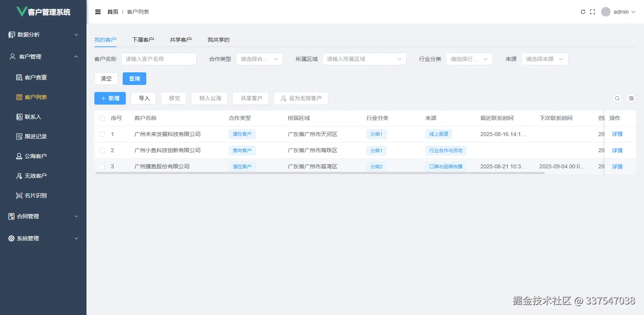Switch to the 我共享的 tab
The height and width of the screenshot is (315, 644).
pyautogui.click(x=219, y=40)
